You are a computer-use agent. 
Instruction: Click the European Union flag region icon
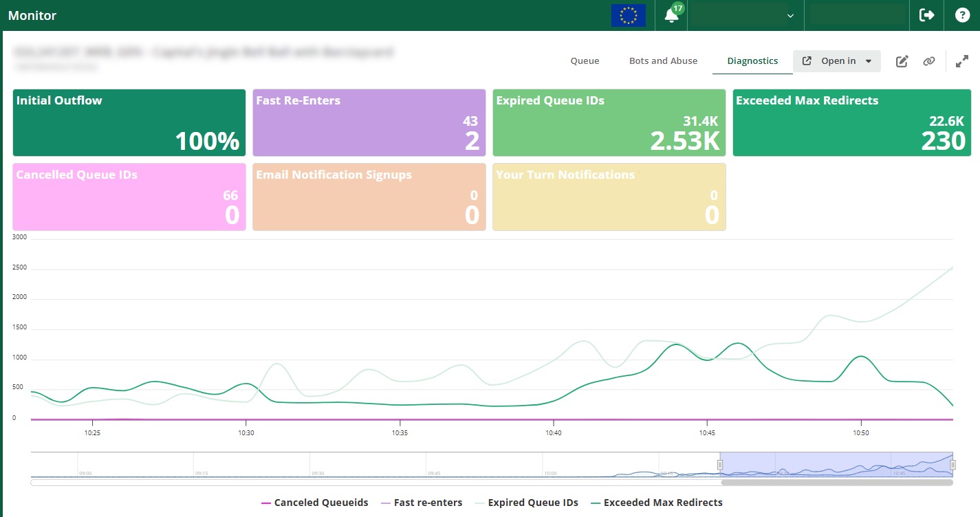628,15
